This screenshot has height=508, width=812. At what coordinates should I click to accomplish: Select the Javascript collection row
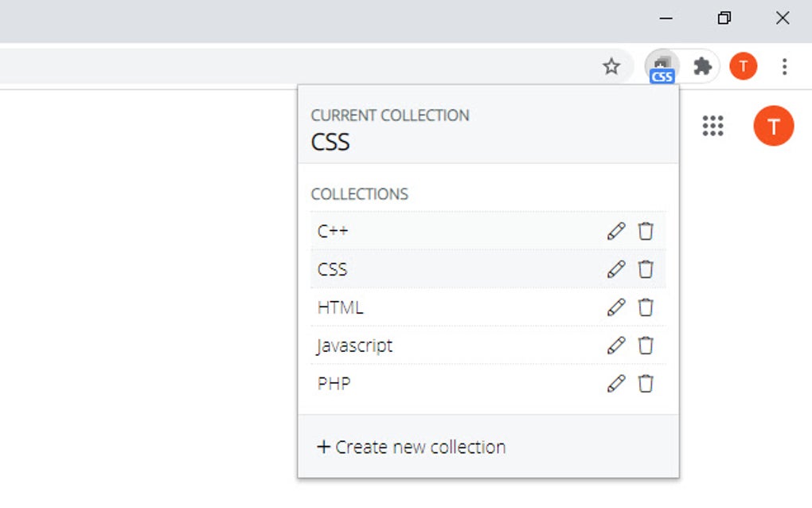(354, 346)
